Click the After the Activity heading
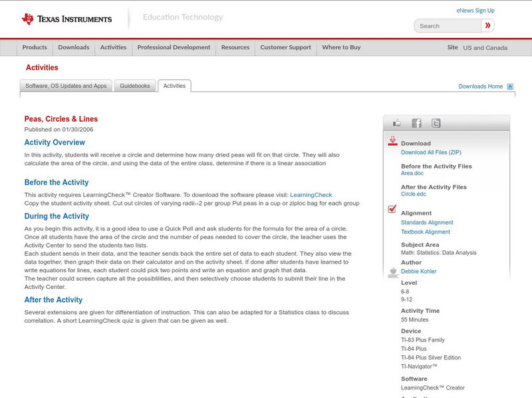Screen dimensions: 532x398 pyautogui.click(x=53, y=300)
